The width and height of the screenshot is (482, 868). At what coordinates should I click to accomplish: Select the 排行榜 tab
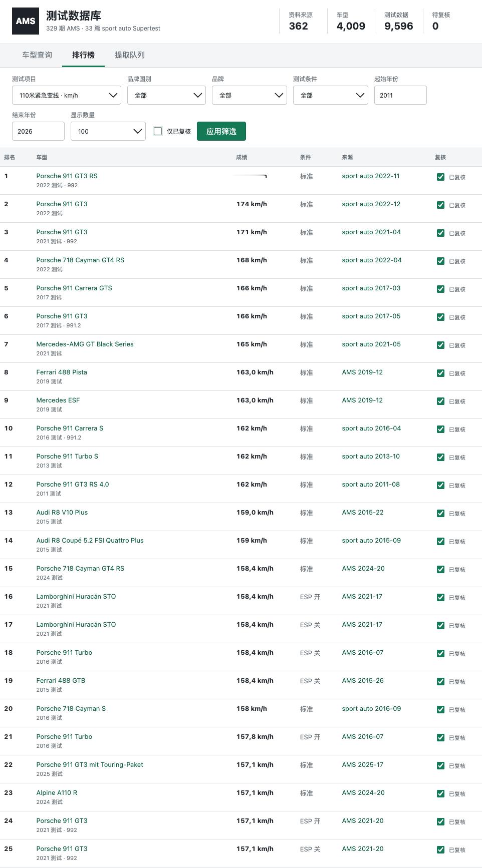(x=83, y=55)
